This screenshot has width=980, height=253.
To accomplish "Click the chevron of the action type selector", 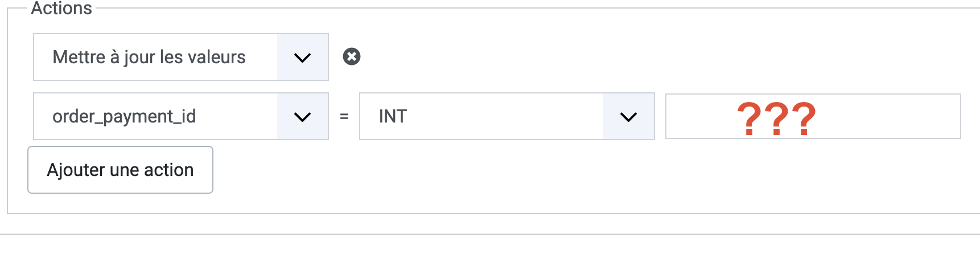I will [302, 57].
